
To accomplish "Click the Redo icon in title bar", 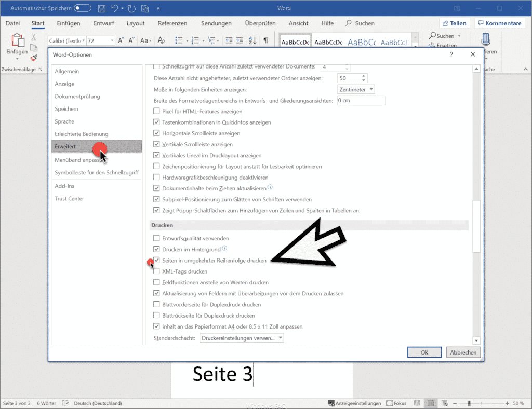I will pos(131,8).
